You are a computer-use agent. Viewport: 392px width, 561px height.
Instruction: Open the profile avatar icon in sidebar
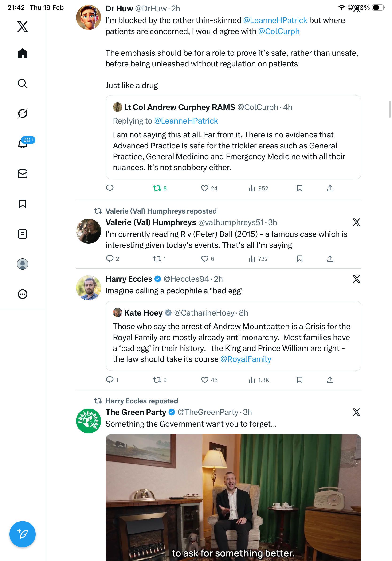point(23,264)
